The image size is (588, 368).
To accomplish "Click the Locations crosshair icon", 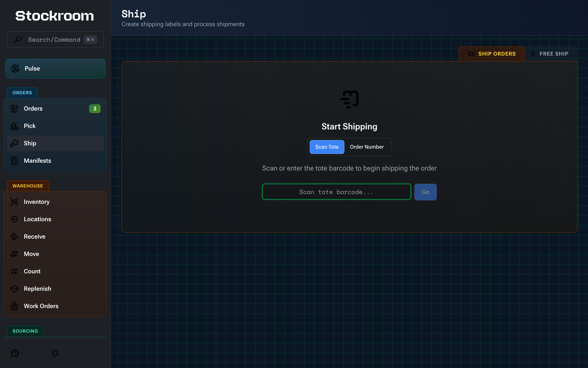I will click(x=14, y=219).
